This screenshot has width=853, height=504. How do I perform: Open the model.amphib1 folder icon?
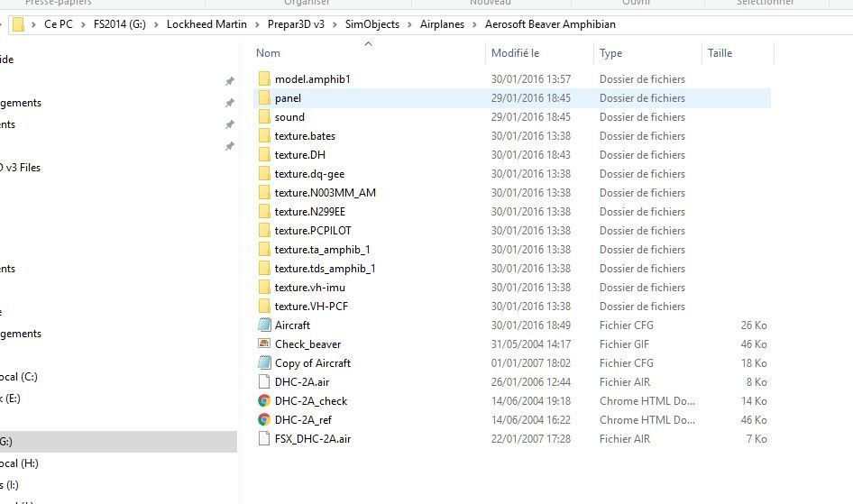point(264,78)
